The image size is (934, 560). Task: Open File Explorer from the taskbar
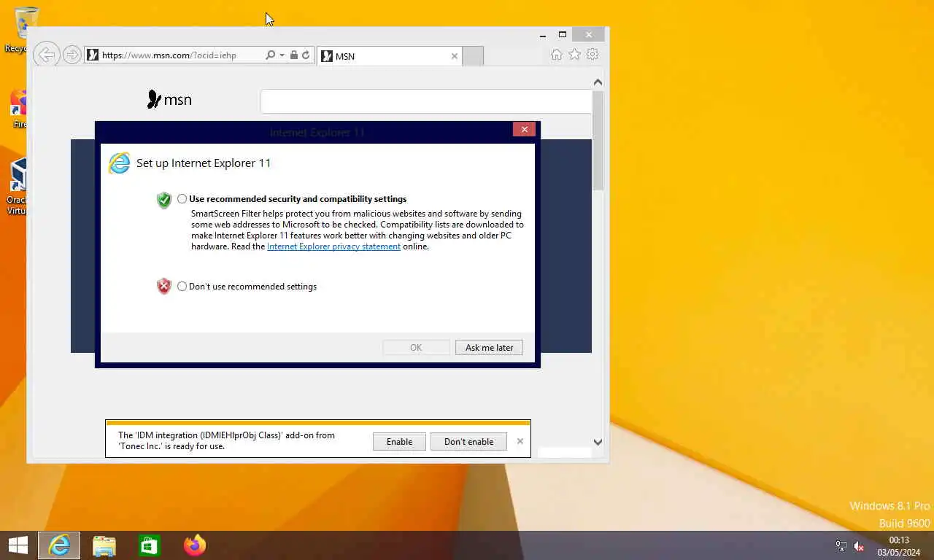[104, 545]
